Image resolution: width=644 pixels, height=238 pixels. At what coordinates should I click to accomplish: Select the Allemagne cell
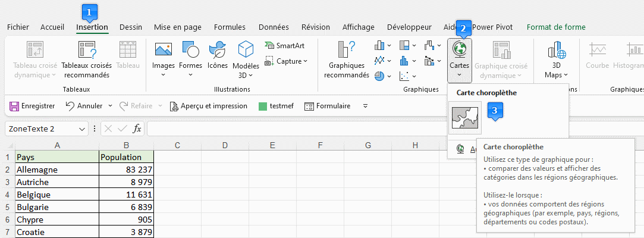pyautogui.click(x=56, y=170)
